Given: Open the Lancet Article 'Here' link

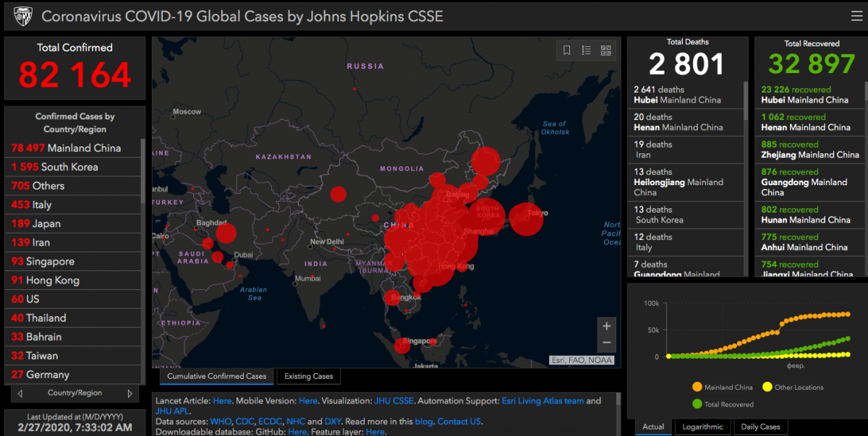Looking at the screenshot, I should [x=222, y=401].
